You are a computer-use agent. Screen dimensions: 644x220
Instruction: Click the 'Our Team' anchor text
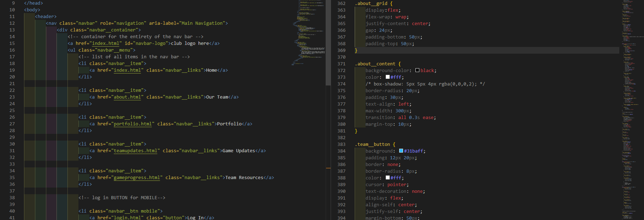click(217, 97)
